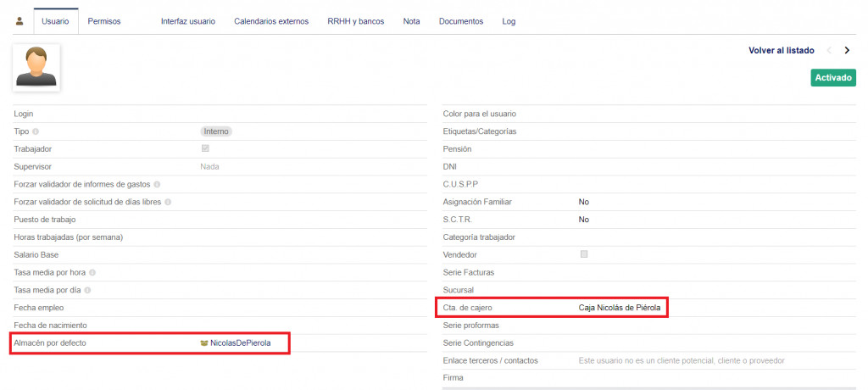The image size is (868, 390).
Task: Toggle the Trabajador checkbox
Action: click(x=205, y=148)
